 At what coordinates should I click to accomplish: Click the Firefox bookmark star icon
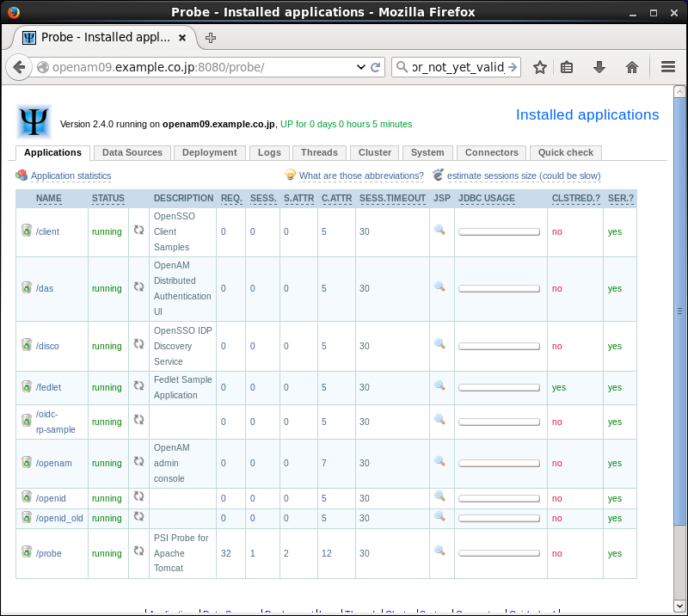coord(540,67)
